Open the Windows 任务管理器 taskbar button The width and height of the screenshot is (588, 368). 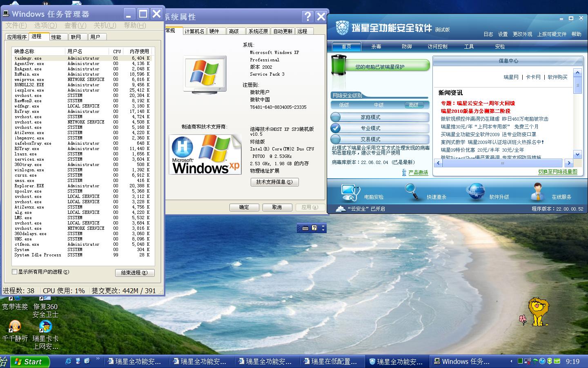(461, 361)
